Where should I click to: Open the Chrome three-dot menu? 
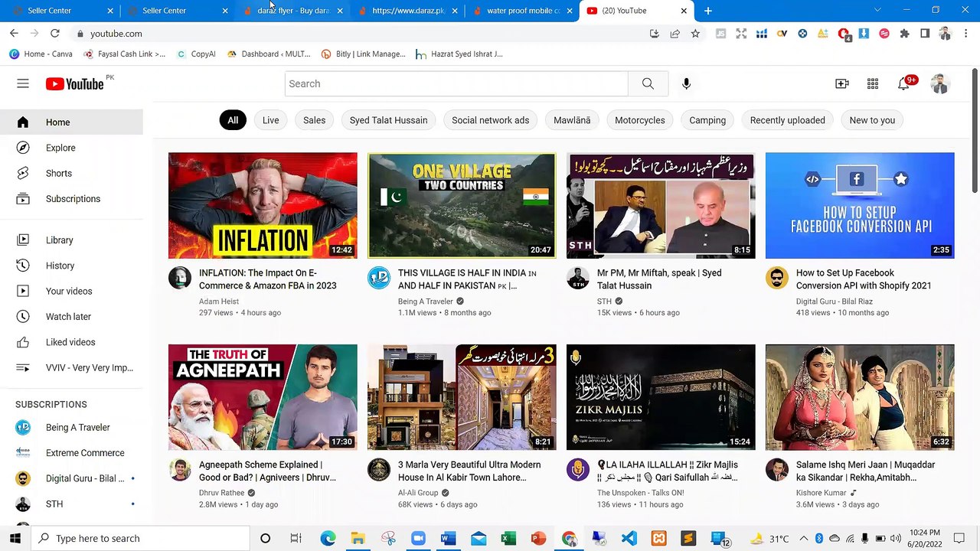[x=966, y=34]
